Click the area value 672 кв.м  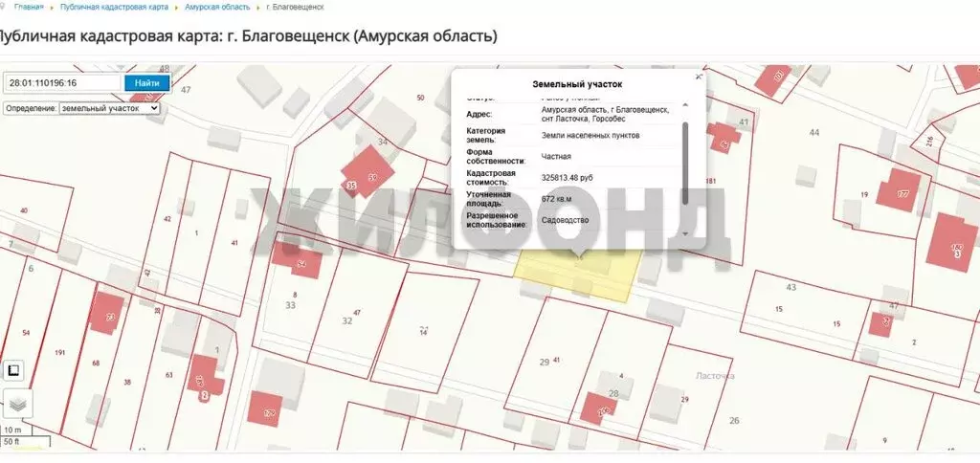pos(556,199)
